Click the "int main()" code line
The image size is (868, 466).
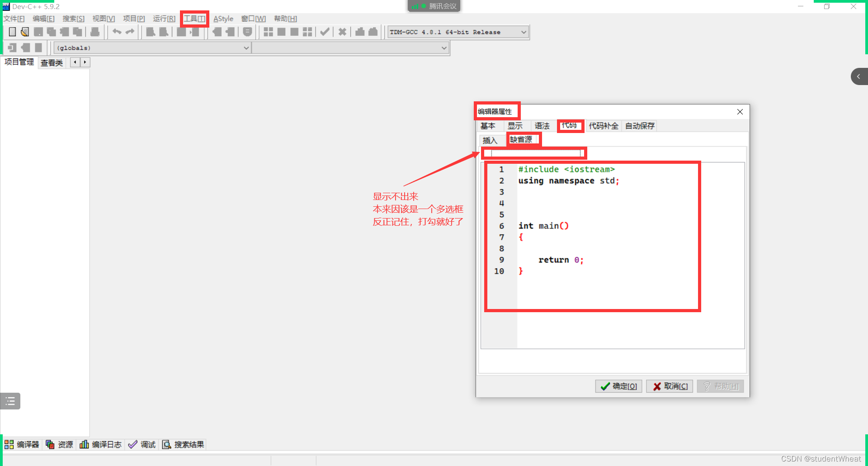click(x=543, y=226)
